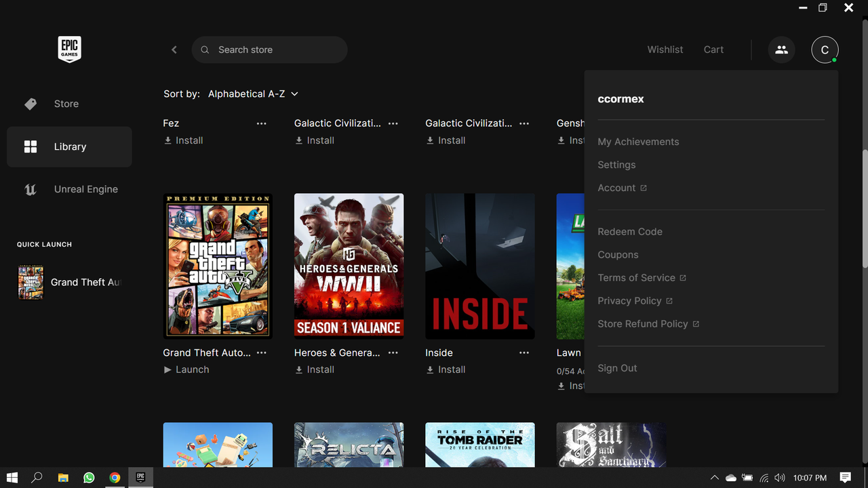The image size is (868, 488).
Task: Open more options for Grand Theft Auto
Action: [x=262, y=353]
